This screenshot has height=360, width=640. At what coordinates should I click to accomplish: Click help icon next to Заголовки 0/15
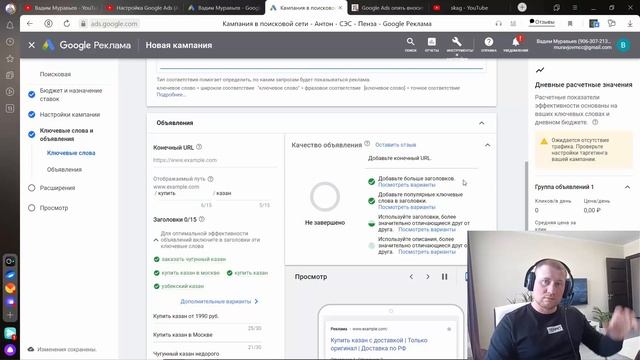202,219
